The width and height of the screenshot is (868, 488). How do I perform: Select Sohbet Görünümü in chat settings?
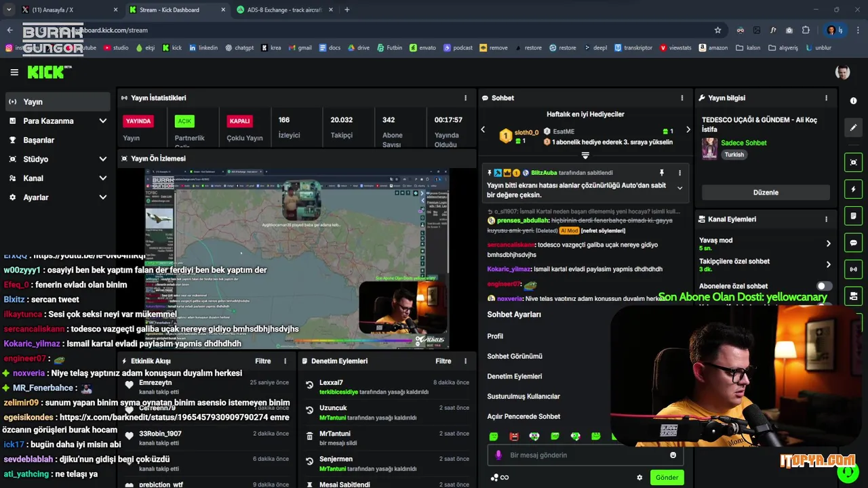pos(515,357)
